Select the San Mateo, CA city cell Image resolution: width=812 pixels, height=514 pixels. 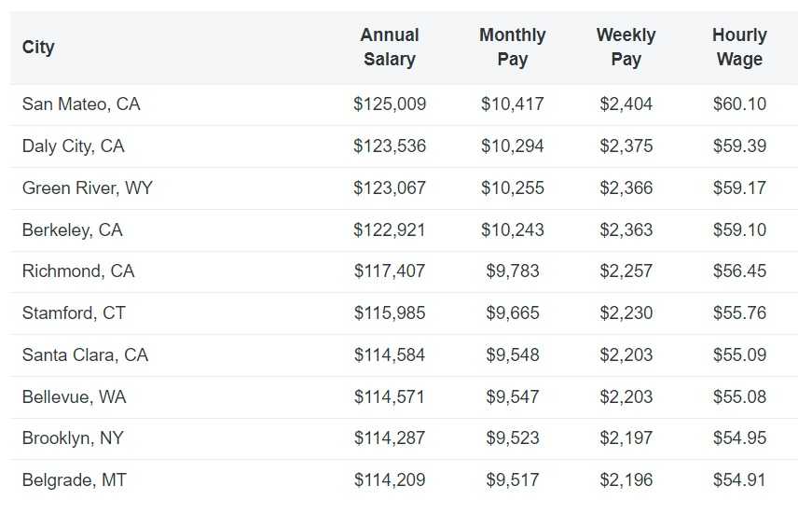[81, 104]
